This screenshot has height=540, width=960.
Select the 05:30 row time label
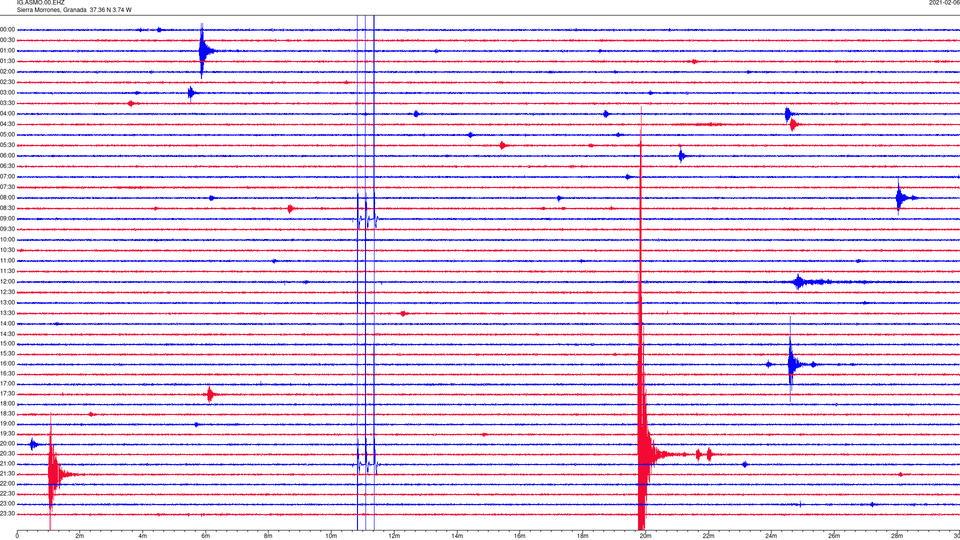8,145
